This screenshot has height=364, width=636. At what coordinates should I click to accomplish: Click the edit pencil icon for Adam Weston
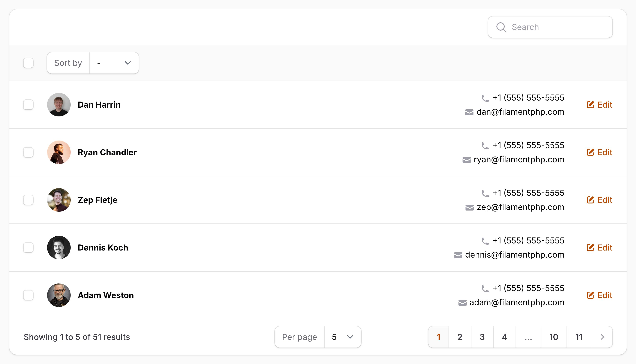(x=590, y=295)
